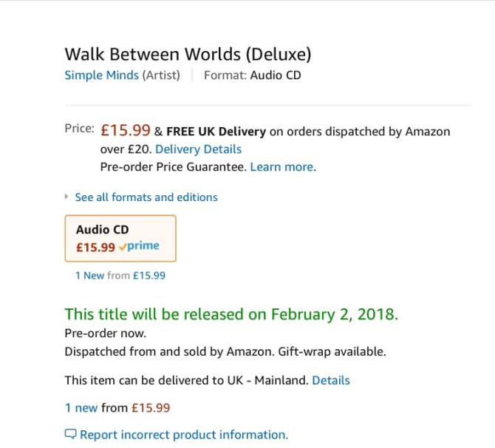Viewport: 495px width, 448px height.
Task: Click 'Learn more' about Price Guarantee
Action: pyautogui.click(x=281, y=167)
